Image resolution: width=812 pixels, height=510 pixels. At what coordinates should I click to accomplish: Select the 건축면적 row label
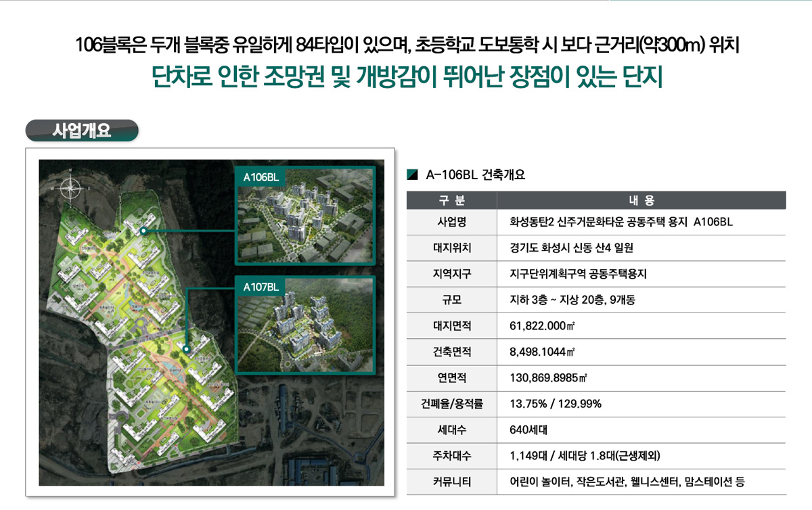(x=452, y=352)
